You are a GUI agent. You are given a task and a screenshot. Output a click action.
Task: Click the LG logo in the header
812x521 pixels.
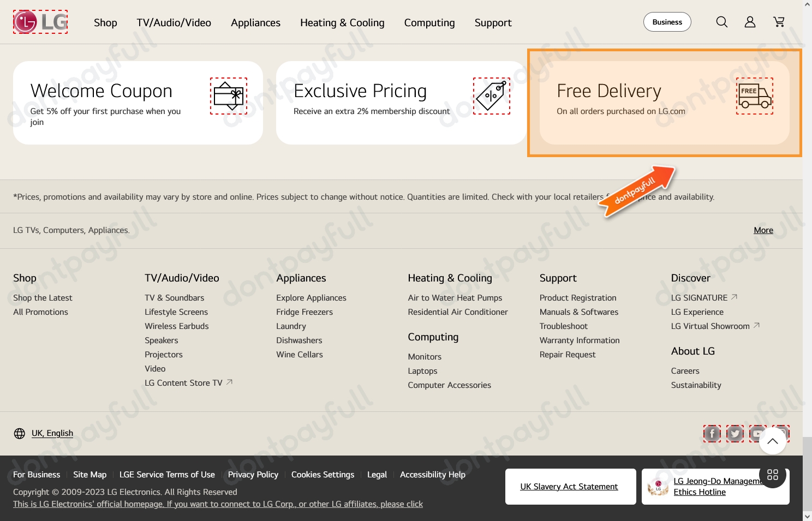pos(40,22)
